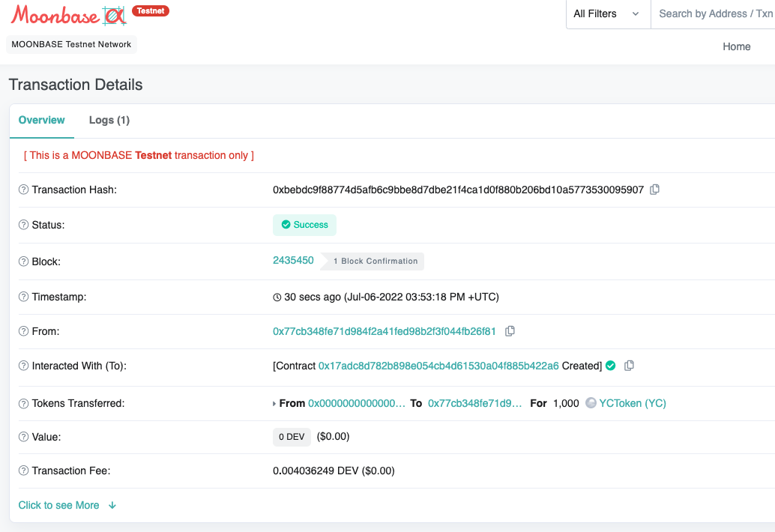Open the token recipient 0x77cb348fe71d9… link

click(x=474, y=404)
